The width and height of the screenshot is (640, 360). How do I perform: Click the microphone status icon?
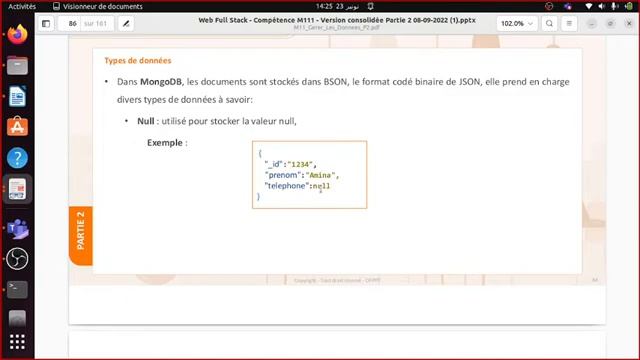(615, 6)
